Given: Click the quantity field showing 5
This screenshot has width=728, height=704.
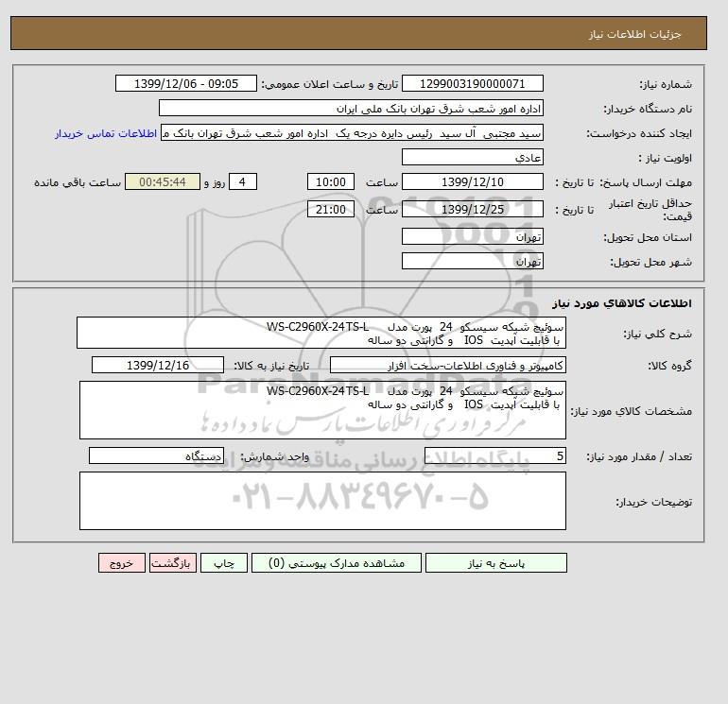Looking at the screenshot, I should 494,455.
